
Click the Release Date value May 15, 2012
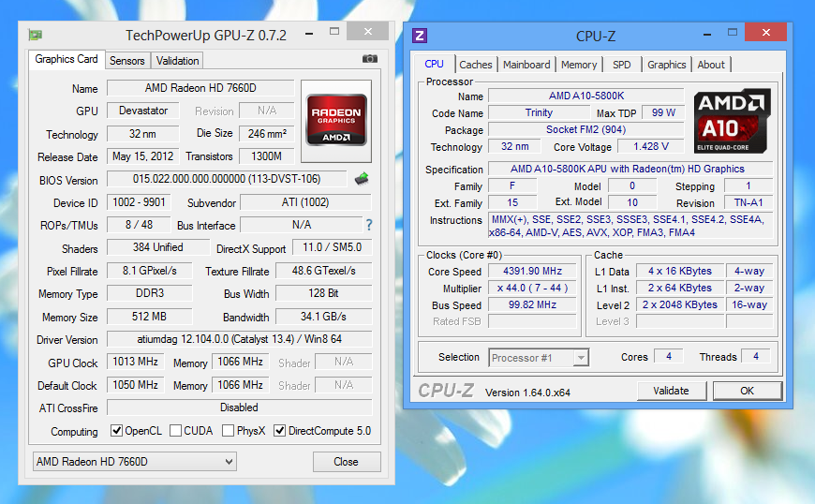143,156
